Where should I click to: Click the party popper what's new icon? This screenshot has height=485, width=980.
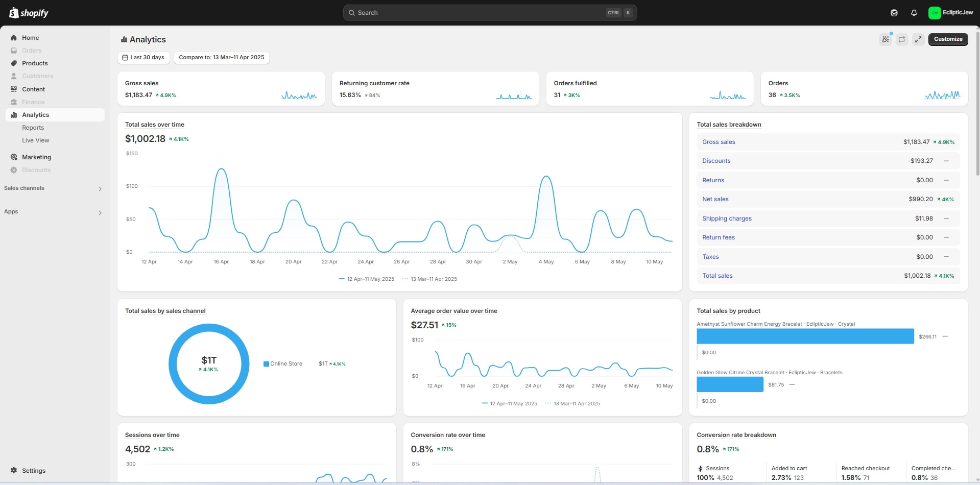885,39
